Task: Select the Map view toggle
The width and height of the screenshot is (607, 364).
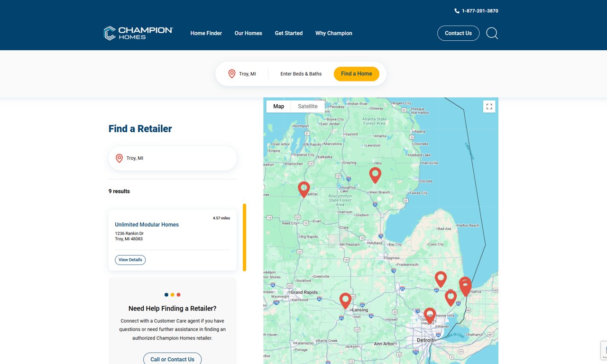Action: pos(278,106)
